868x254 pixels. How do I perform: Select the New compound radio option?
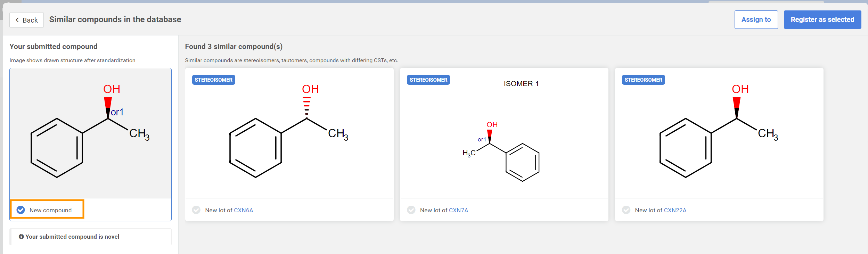coord(21,210)
